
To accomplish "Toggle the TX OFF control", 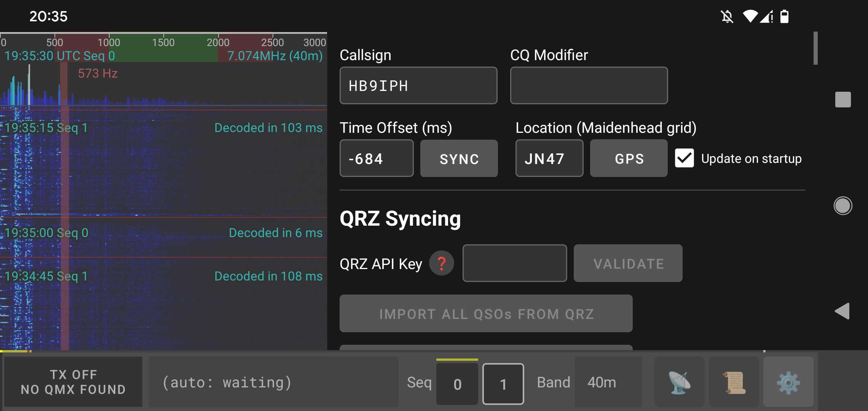I will pos(73,382).
